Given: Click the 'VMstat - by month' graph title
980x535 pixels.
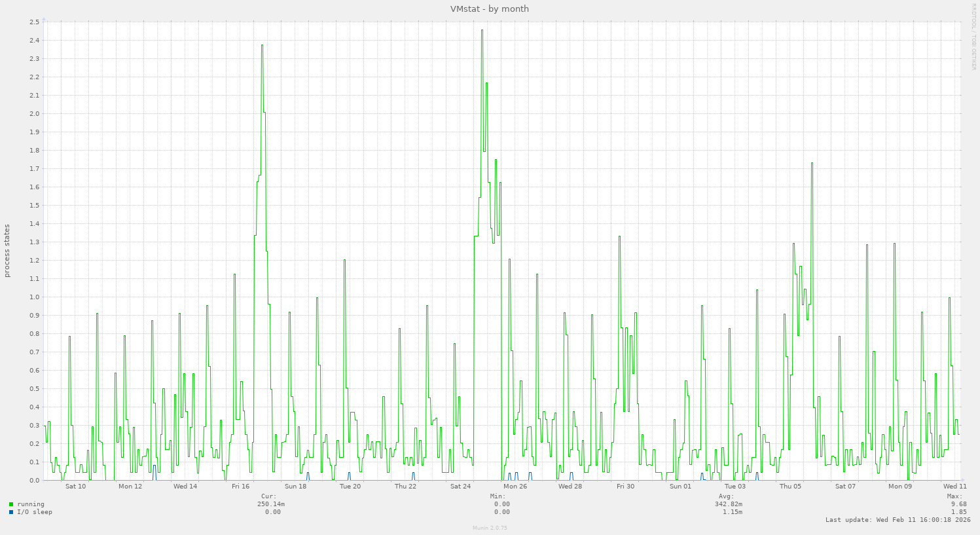Looking at the screenshot, I should (489, 9).
